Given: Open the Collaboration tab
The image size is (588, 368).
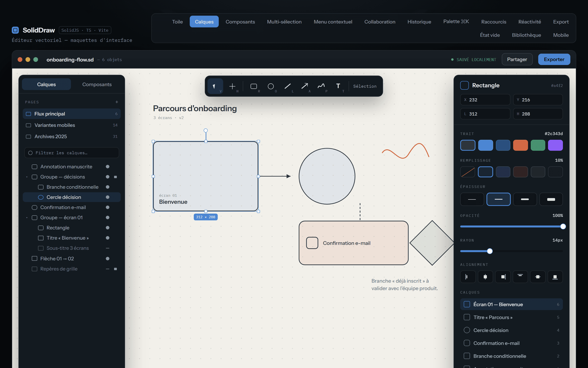Looking at the screenshot, I should coord(380,22).
